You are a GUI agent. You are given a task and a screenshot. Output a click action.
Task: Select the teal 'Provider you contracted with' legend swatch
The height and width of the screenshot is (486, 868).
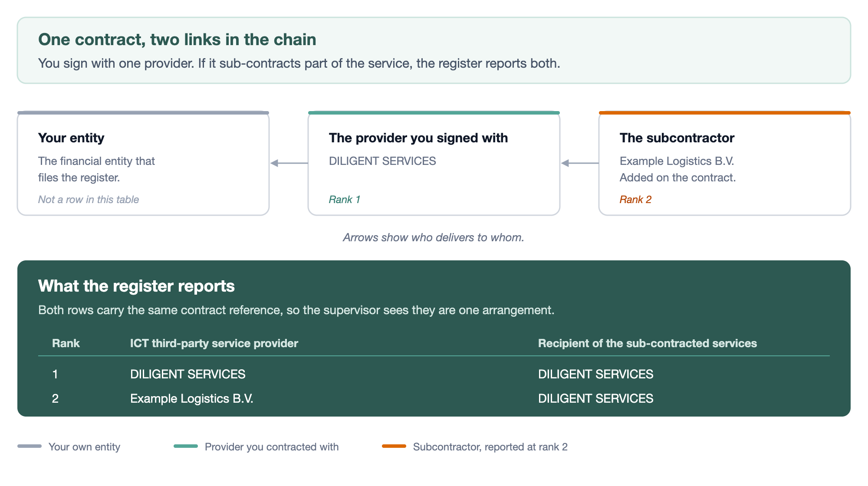[x=186, y=446]
